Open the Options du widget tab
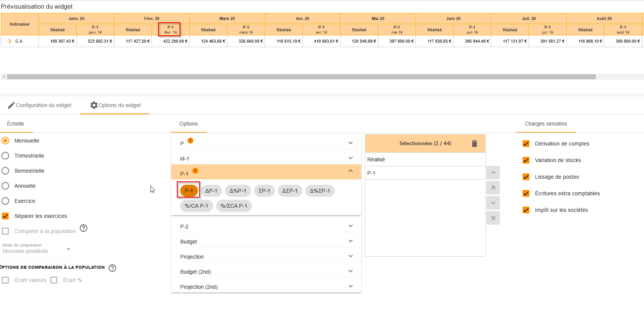Viewport: 644px width, 311px height. [x=115, y=105]
